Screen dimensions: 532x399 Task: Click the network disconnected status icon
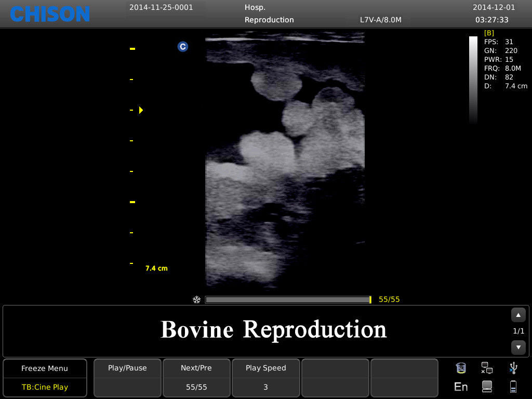(487, 367)
